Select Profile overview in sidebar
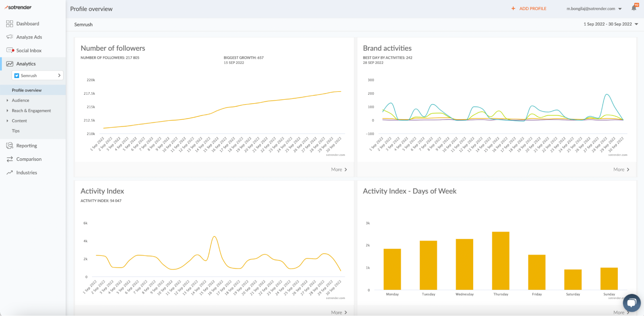The width and height of the screenshot is (644, 316). click(x=27, y=90)
